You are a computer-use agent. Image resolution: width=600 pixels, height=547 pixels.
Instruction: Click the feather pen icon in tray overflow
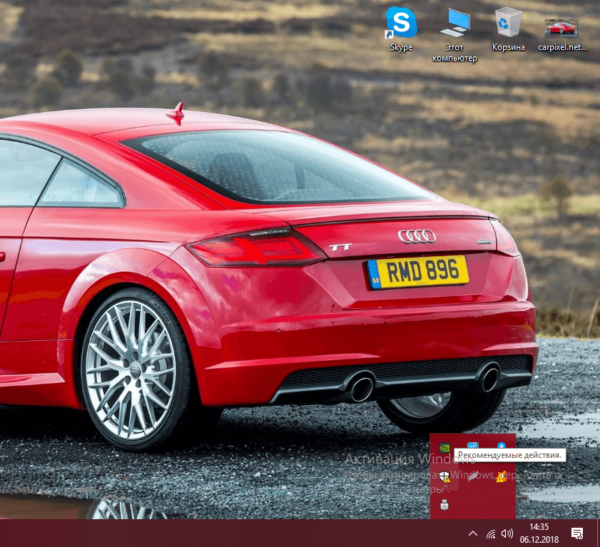[473, 477]
